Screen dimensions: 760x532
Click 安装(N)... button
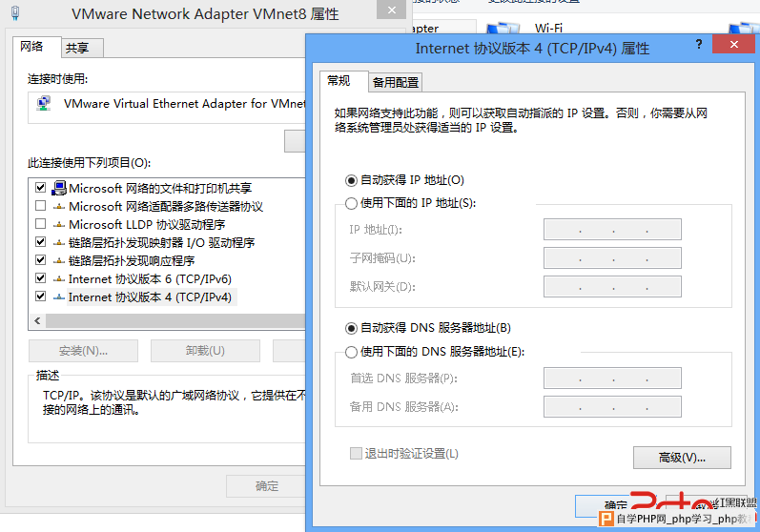click(x=83, y=351)
